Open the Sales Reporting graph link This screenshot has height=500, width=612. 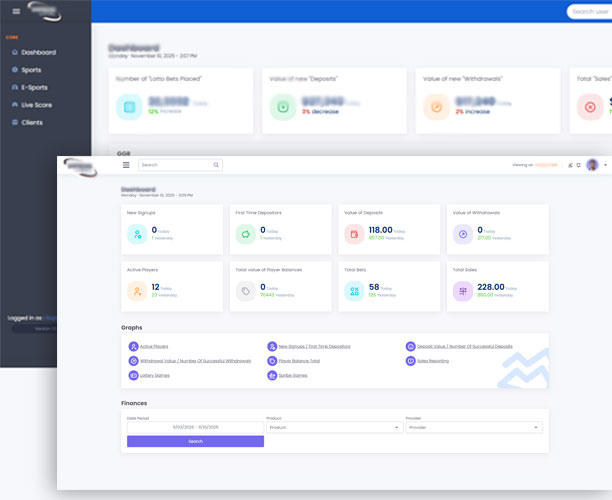click(x=434, y=360)
